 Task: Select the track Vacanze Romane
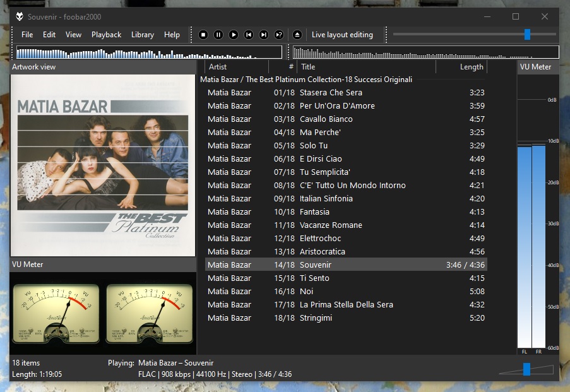point(331,225)
